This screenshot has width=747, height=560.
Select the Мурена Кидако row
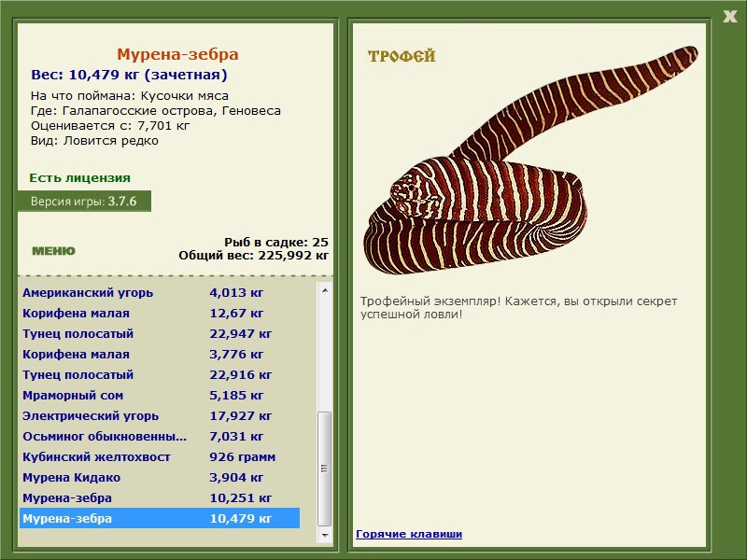160,477
